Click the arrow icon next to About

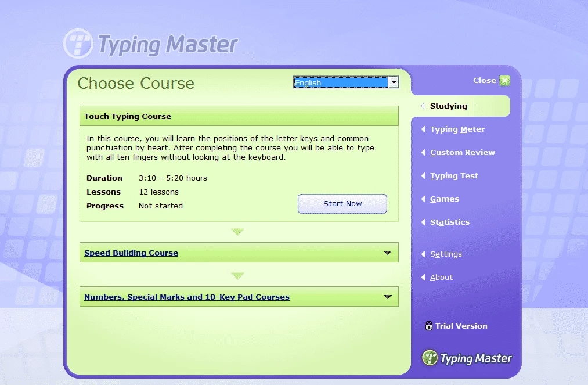(x=423, y=278)
